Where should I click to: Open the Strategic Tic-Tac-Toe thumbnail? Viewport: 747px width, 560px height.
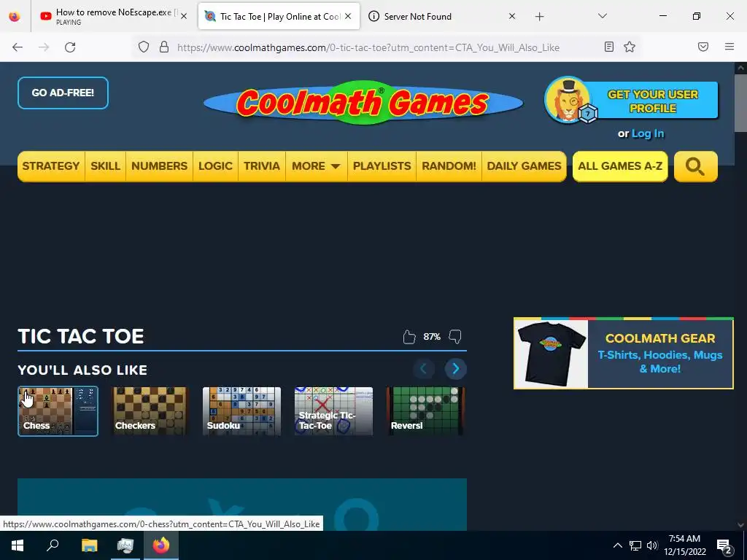(x=333, y=411)
